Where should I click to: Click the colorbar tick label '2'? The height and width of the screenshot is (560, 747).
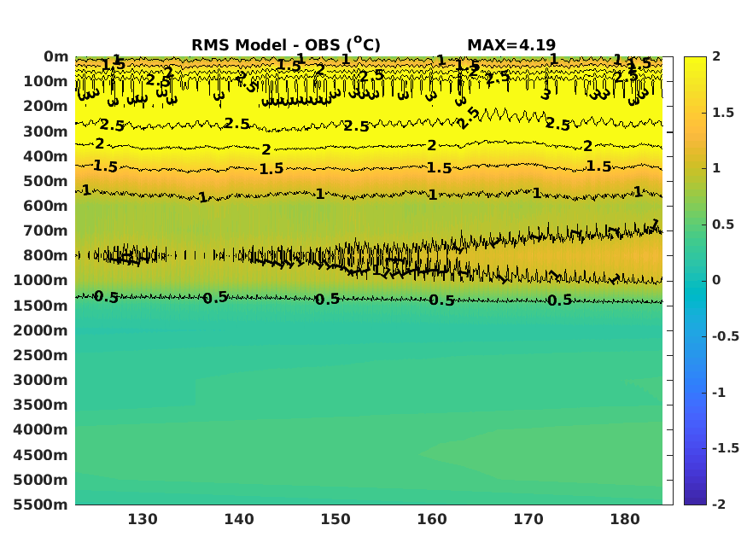click(716, 56)
